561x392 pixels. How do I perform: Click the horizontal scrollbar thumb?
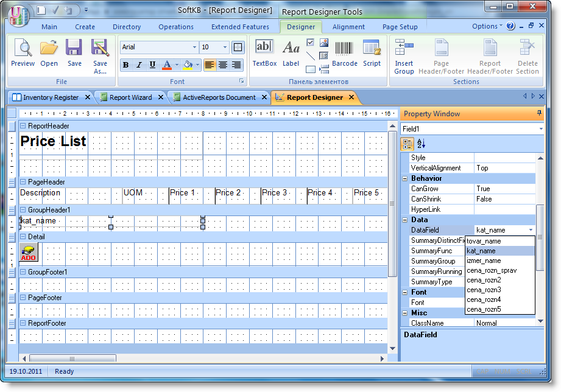(x=72, y=359)
